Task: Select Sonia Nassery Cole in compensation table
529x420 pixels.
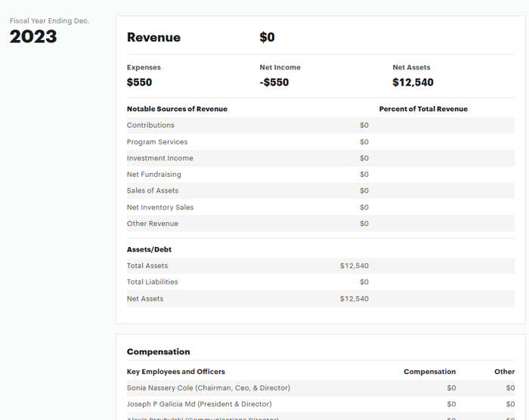Action: point(209,388)
